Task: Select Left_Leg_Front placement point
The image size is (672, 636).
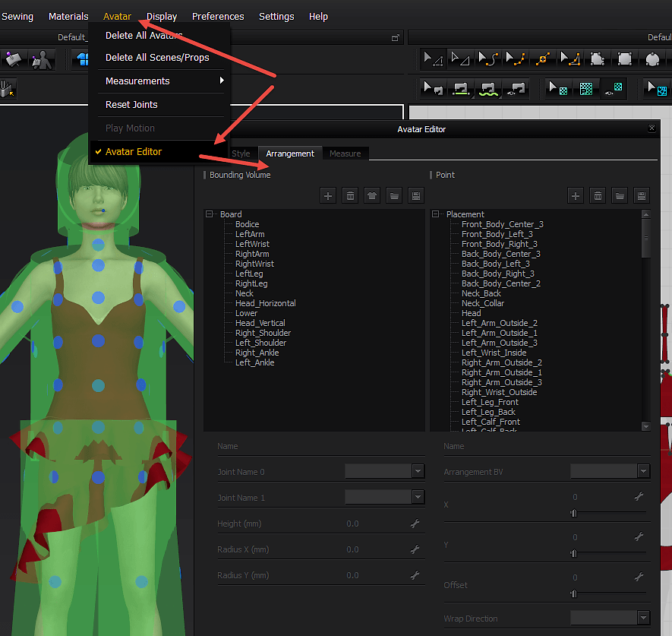Action: click(490, 402)
